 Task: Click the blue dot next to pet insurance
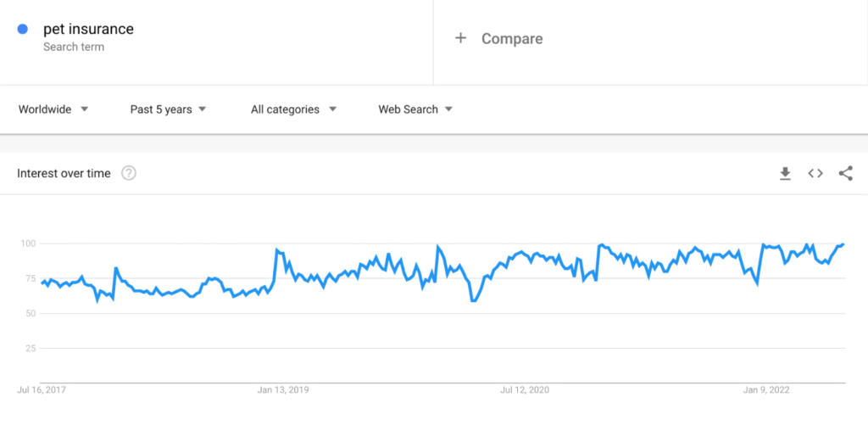tap(23, 30)
